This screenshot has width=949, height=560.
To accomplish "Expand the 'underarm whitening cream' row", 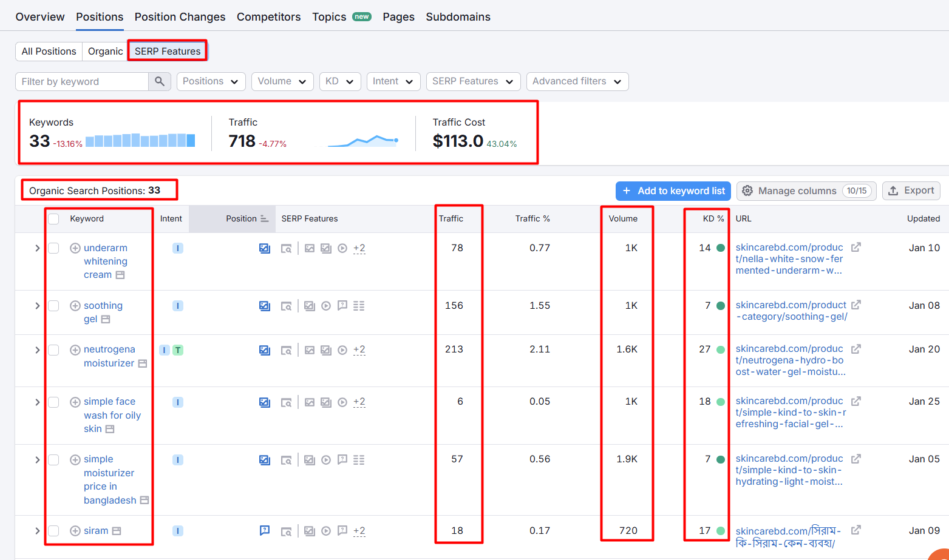I will pos(37,248).
